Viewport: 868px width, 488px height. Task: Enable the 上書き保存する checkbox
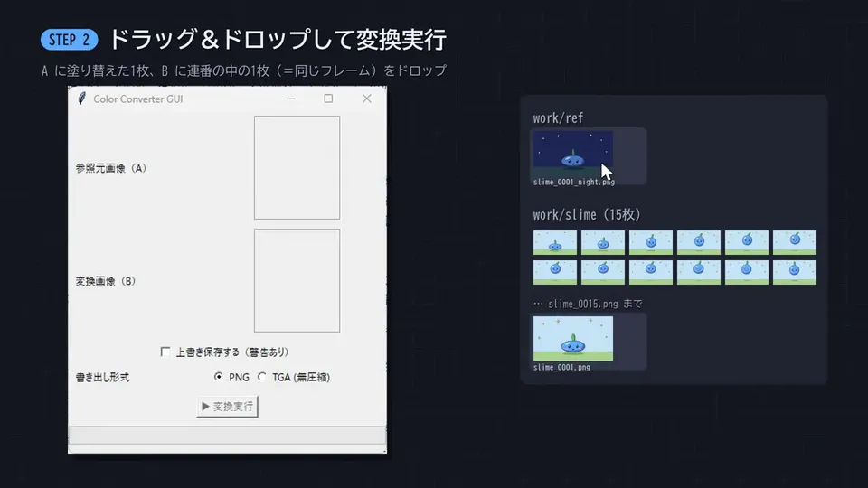(165, 352)
